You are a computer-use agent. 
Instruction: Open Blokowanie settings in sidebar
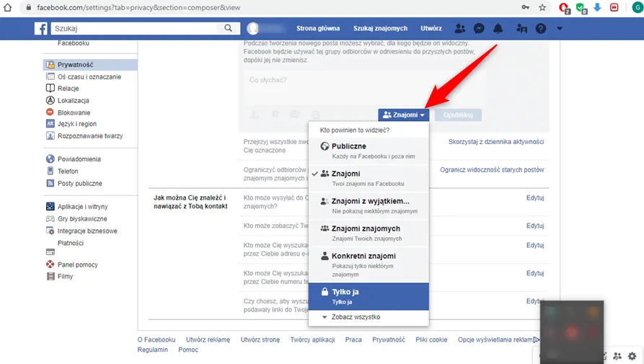click(x=74, y=112)
